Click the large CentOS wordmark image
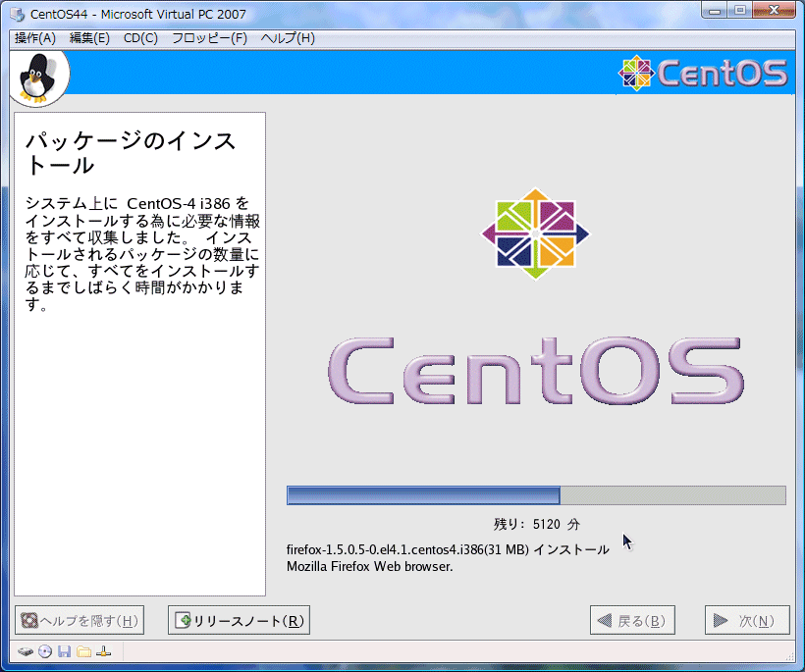805x672 pixels. (x=536, y=371)
